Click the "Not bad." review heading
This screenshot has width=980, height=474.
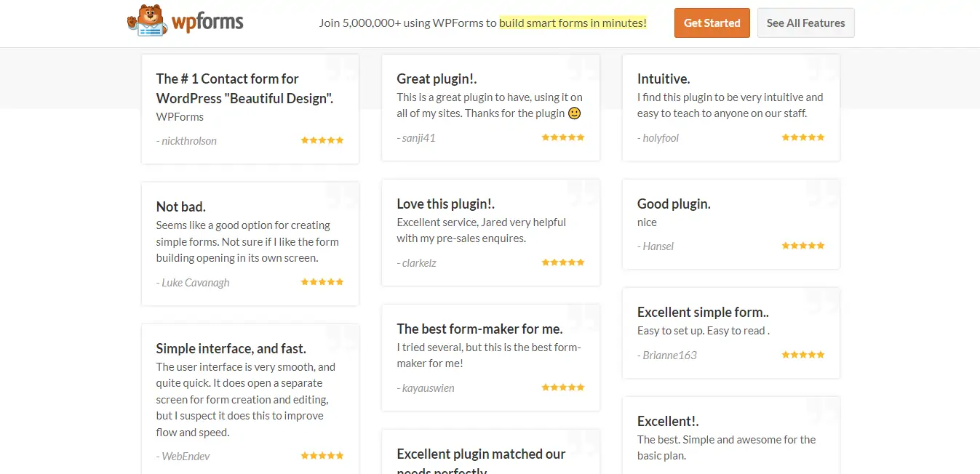[181, 207]
